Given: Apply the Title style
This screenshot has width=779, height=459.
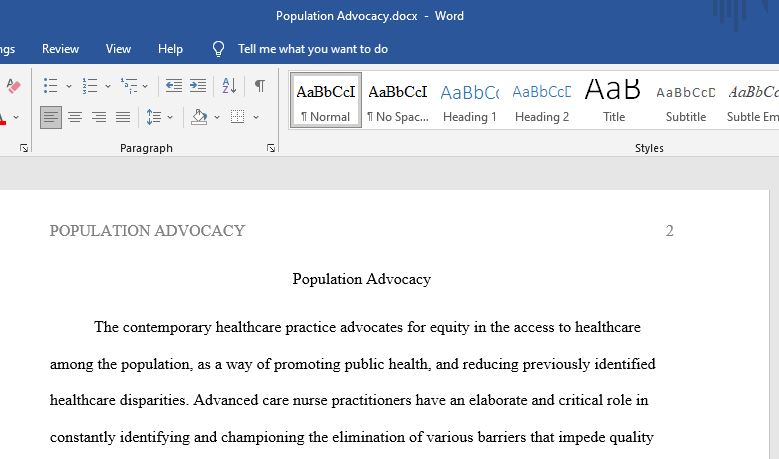Looking at the screenshot, I should click(x=614, y=100).
